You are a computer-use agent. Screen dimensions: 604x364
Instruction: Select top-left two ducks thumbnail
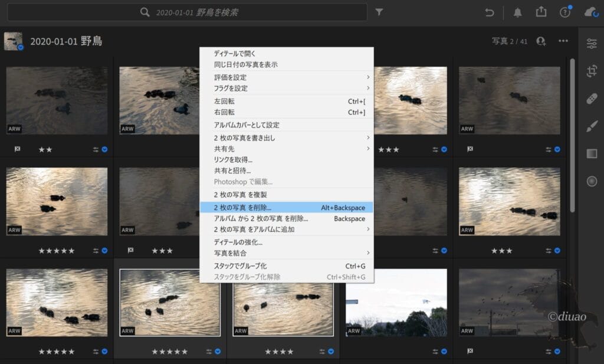point(57,100)
